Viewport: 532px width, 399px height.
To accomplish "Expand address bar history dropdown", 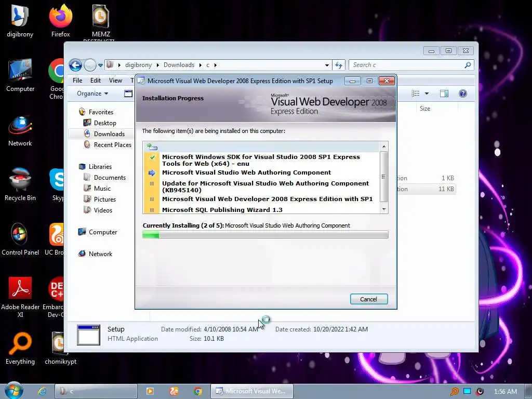I will [327, 65].
